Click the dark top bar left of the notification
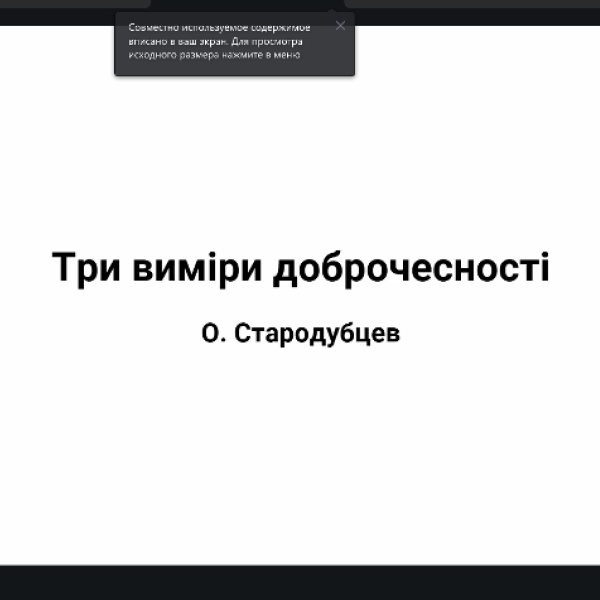The image size is (600, 600). click(55, 12)
